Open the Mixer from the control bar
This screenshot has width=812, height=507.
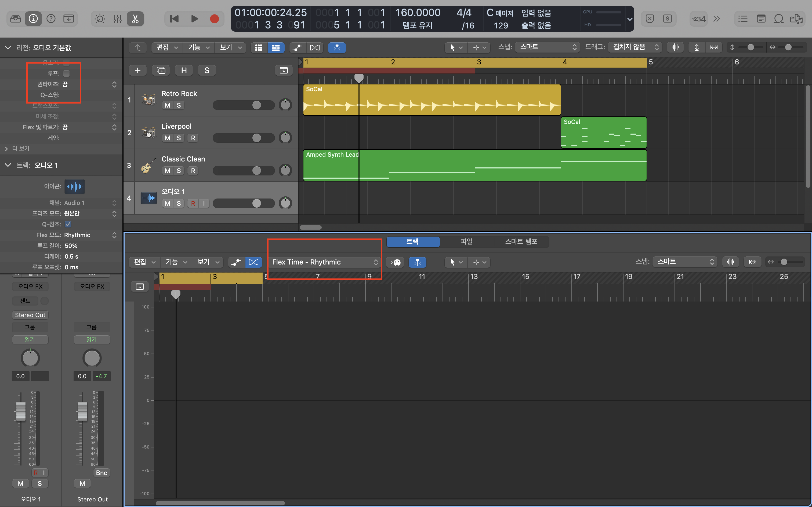pyautogui.click(x=117, y=19)
